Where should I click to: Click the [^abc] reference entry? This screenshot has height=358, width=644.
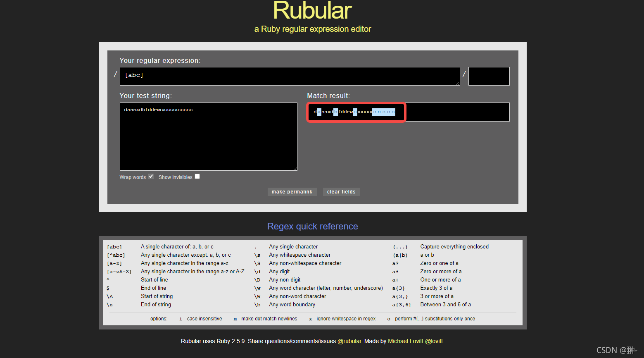116,255
